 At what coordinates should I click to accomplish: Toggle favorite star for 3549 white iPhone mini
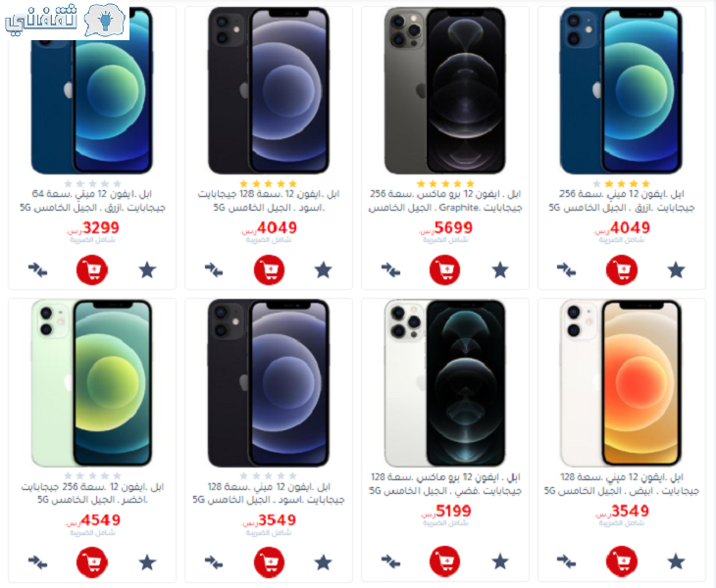[676, 562]
